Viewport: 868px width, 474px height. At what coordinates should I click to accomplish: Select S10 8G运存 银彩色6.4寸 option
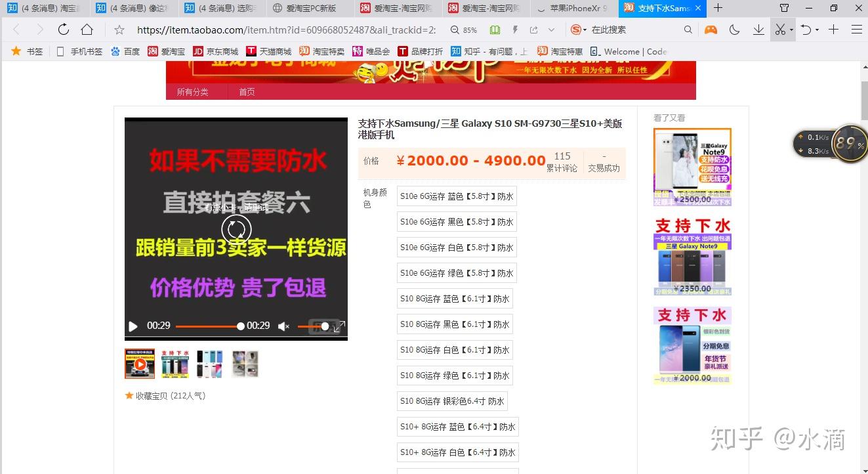pos(452,401)
